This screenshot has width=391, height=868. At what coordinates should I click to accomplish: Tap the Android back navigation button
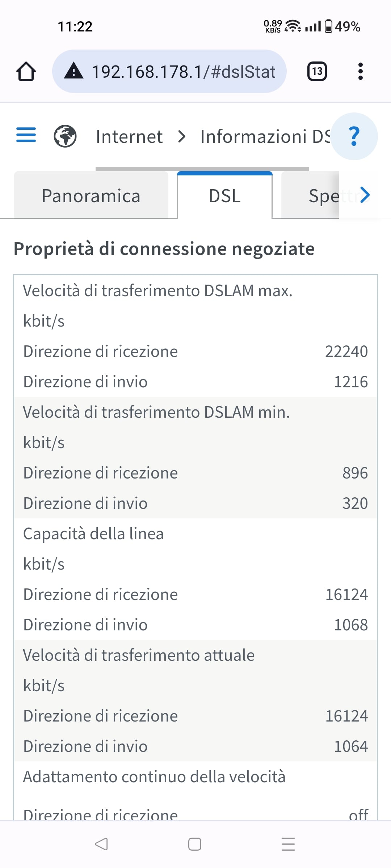click(x=101, y=844)
